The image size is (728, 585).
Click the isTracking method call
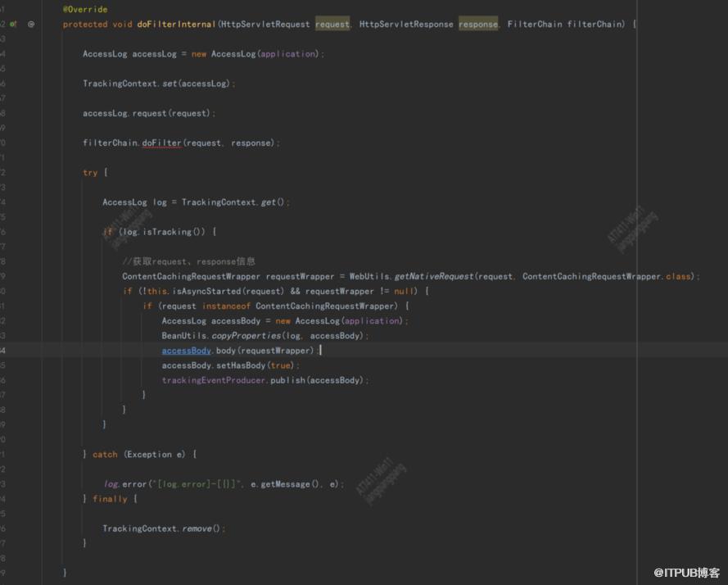(167, 232)
